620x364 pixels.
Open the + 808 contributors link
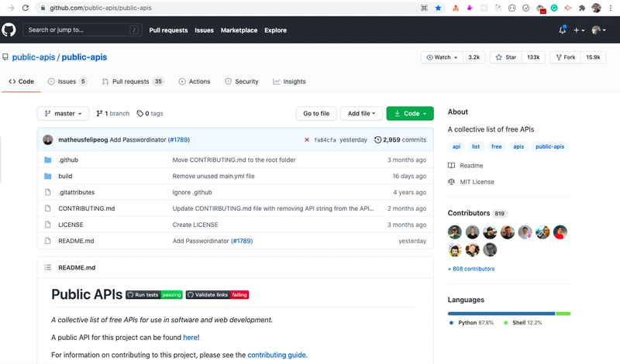point(471,269)
